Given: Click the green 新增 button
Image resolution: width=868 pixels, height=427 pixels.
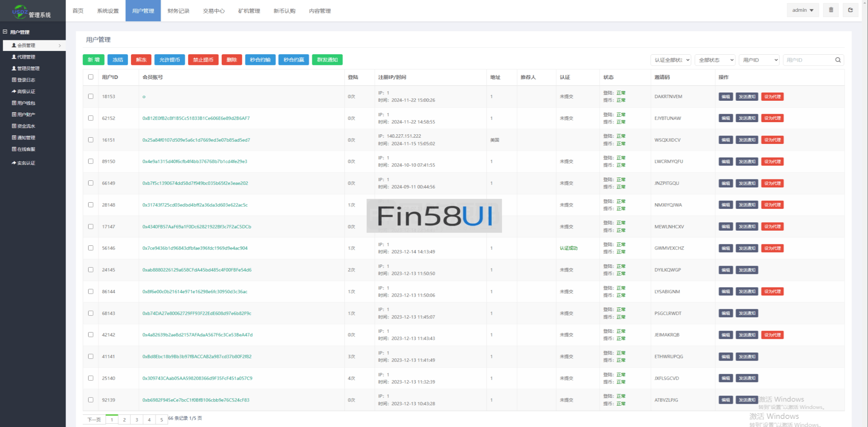Looking at the screenshot, I should (x=93, y=60).
